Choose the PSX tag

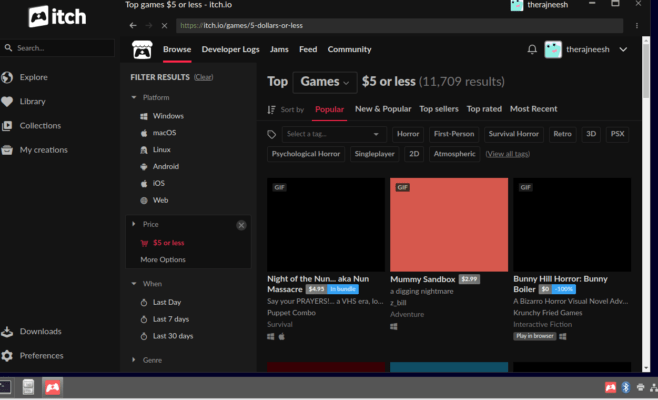tap(617, 134)
